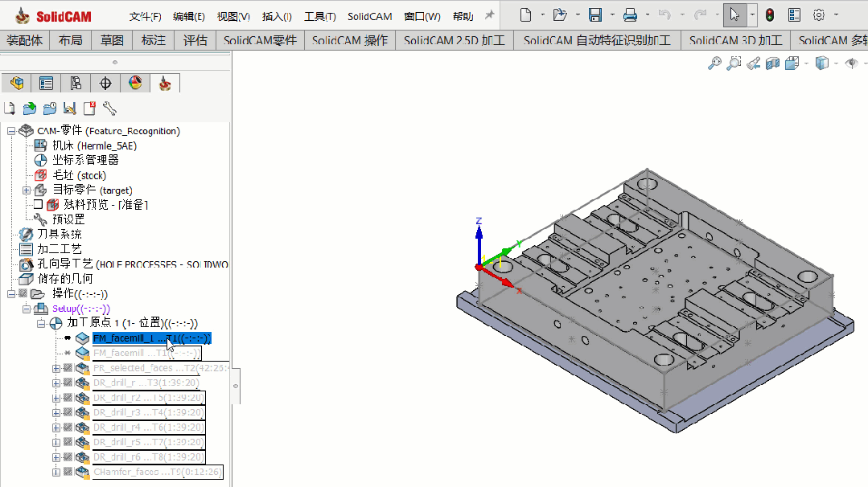Image resolution: width=868 pixels, height=487 pixels.
Task: Expand the PR_selected_faces operation
Action: pos(56,368)
